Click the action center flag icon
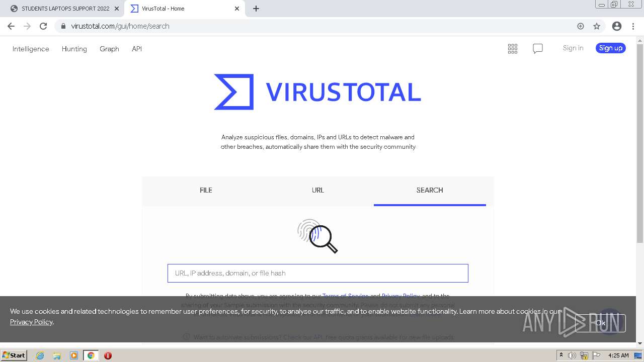The image size is (644, 362). [x=596, y=355]
